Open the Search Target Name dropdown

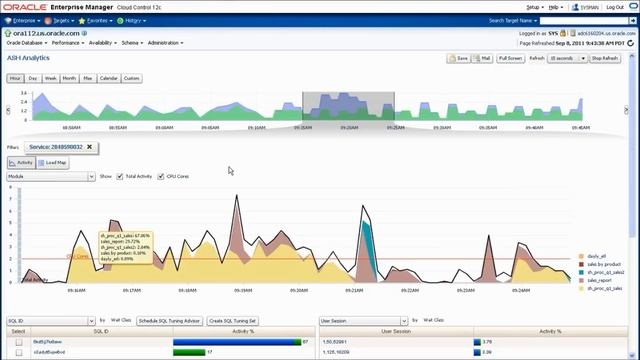tap(513, 20)
